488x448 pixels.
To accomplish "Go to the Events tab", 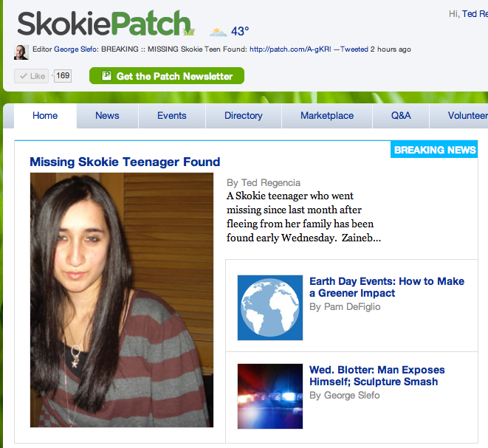I will 172,116.
